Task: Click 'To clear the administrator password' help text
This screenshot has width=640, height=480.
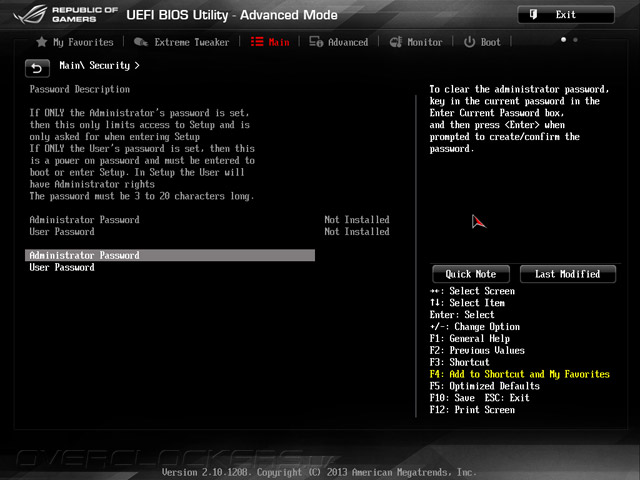Action: [519, 119]
